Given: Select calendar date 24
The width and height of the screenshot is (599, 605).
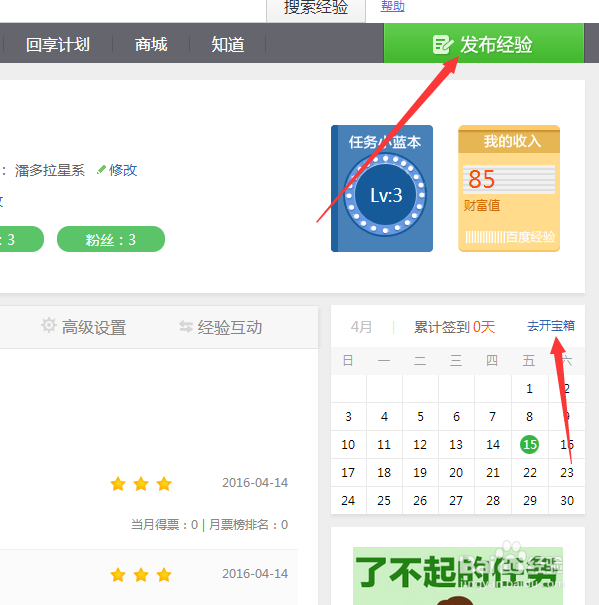Looking at the screenshot, I should [x=348, y=501].
